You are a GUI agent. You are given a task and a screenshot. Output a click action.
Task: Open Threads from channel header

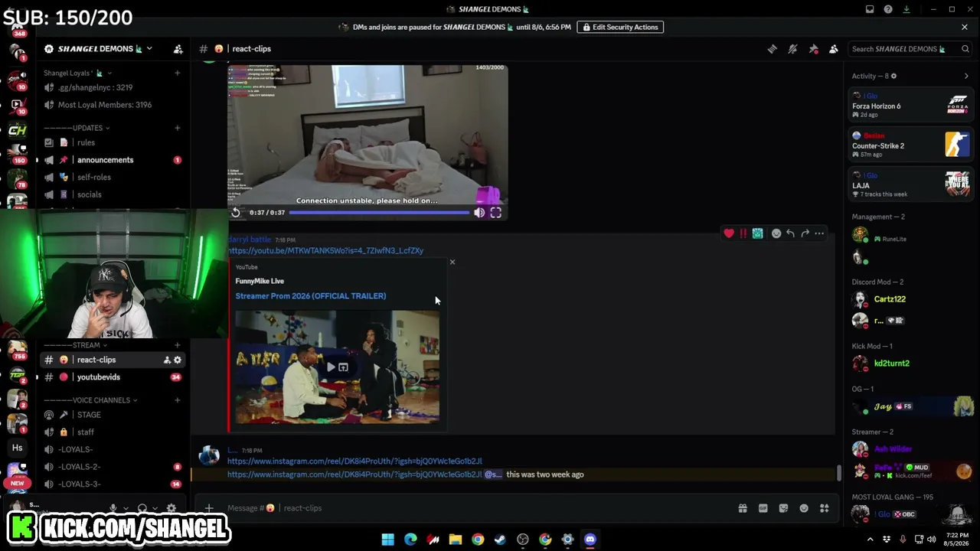[773, 49]
